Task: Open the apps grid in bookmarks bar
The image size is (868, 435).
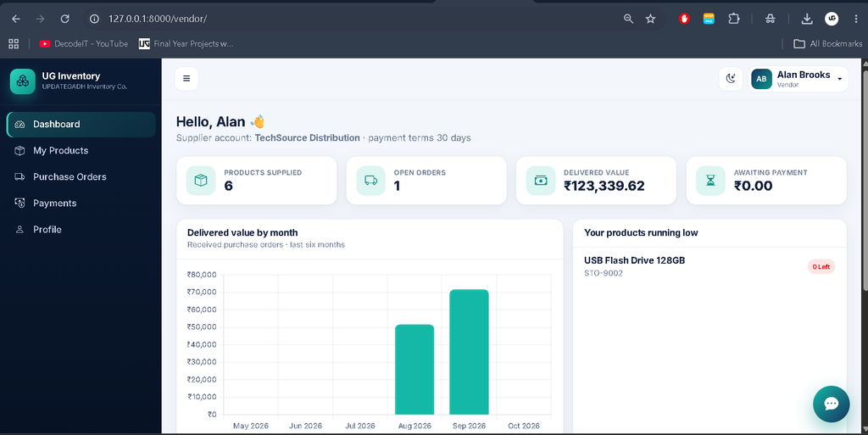Action: point(14,44)
